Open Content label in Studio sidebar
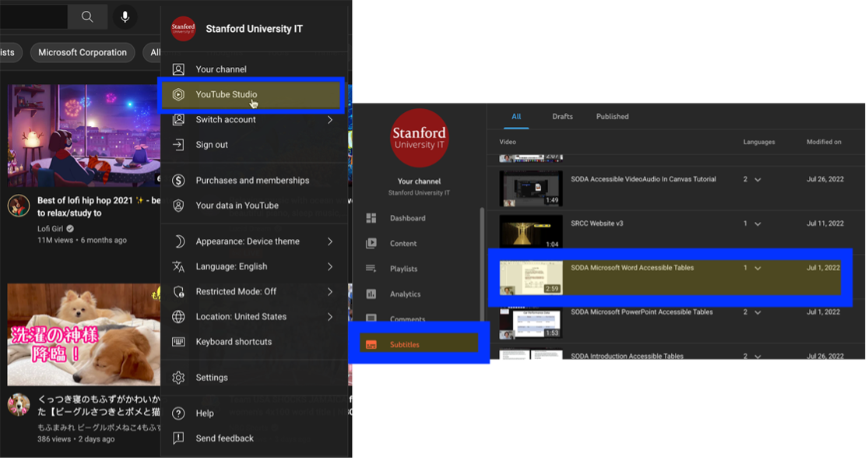 (403, 244)
